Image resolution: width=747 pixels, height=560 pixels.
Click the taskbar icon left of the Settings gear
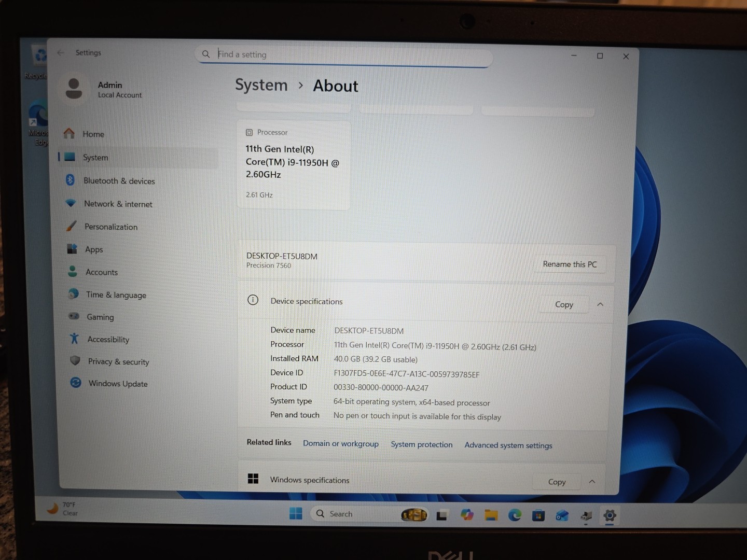coord(586,516)
